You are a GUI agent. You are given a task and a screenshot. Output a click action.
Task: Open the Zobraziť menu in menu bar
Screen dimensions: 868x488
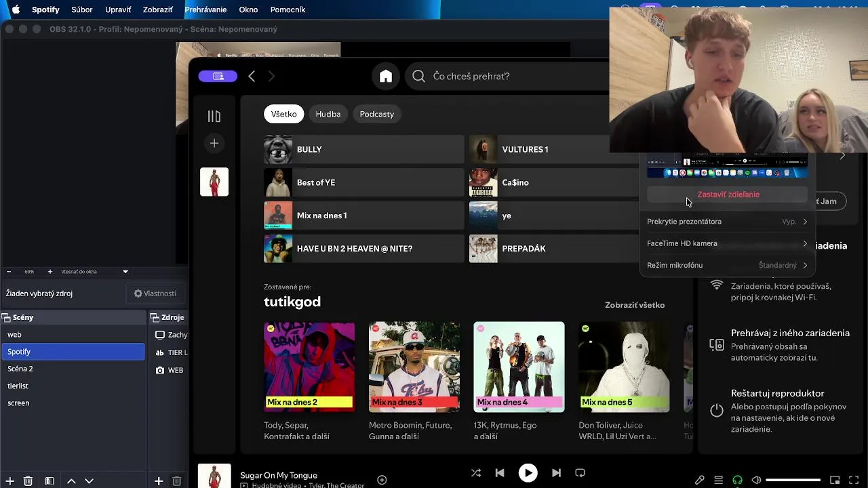[158, 9]
